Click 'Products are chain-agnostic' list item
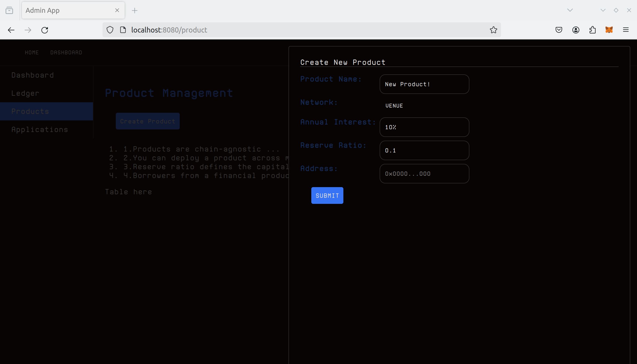Image resolution: width=637 pixels, height=364 pixels. (x=202, y=149)
